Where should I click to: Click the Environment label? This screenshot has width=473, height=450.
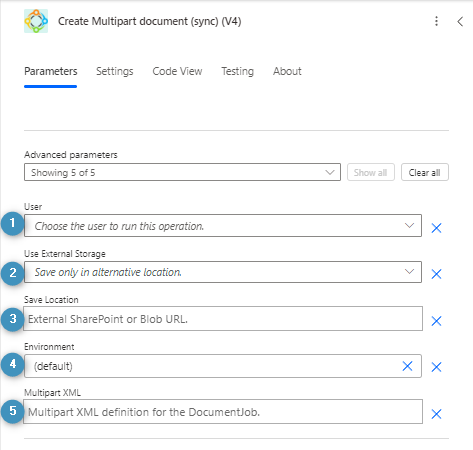tap(49, 347)
